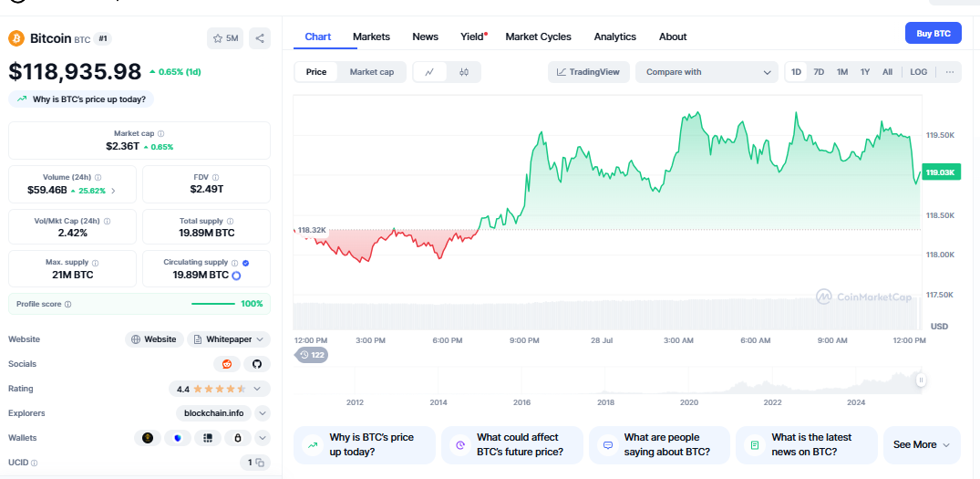The image size is (980, 479).
Task: Expand the Whitepaper dropdown
Action: tap(229, 339)
